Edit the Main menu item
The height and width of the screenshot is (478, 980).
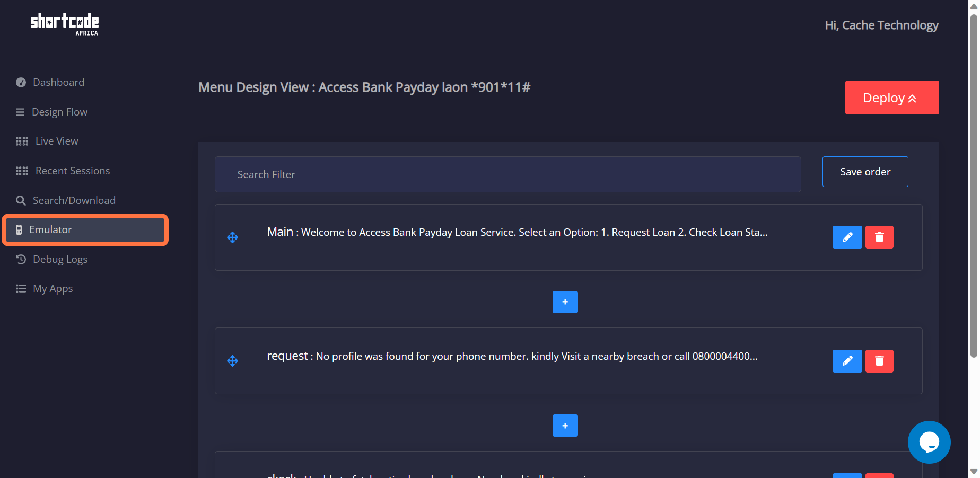(x=847, y=237)
